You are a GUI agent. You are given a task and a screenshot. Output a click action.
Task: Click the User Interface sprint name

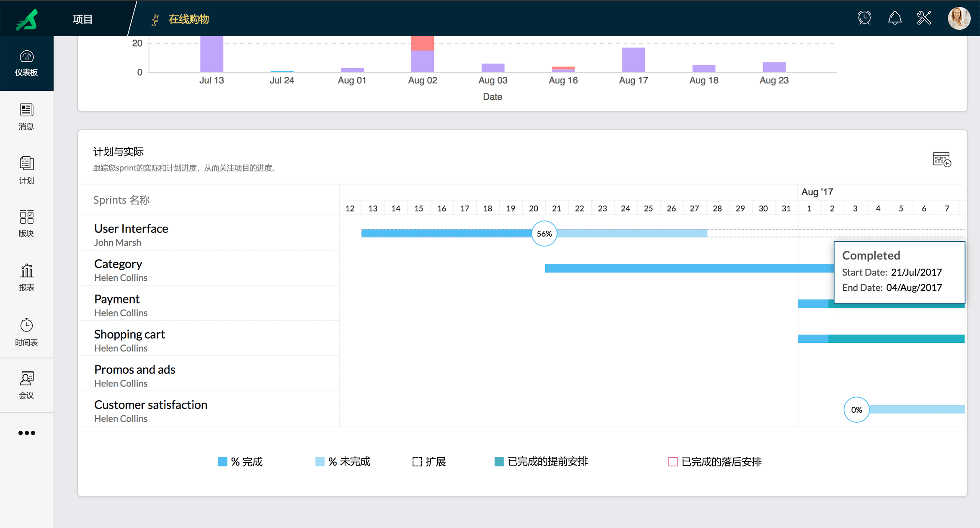pos(131,228)
